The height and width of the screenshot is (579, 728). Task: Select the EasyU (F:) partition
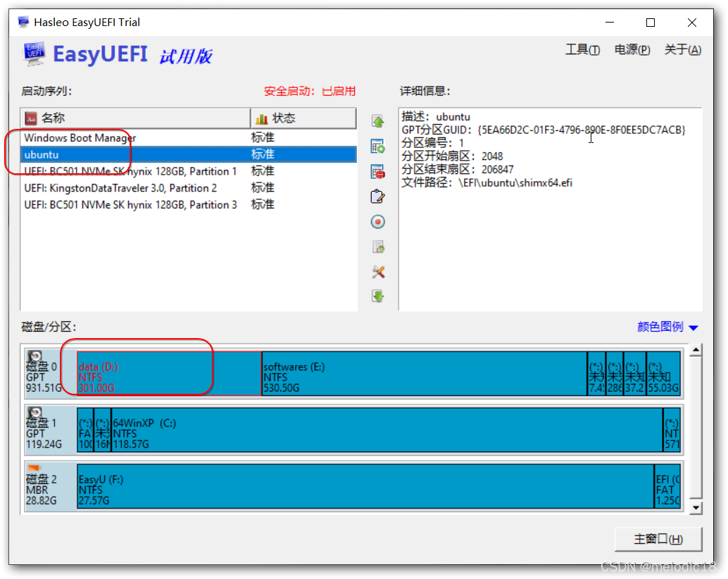pos(365,486)
